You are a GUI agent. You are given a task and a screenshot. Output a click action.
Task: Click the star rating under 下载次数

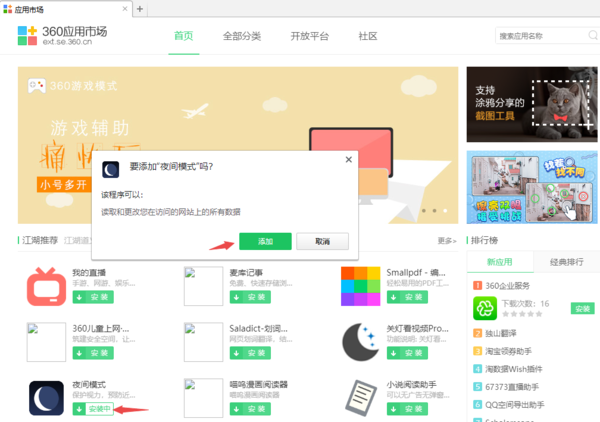click(522, 314)
